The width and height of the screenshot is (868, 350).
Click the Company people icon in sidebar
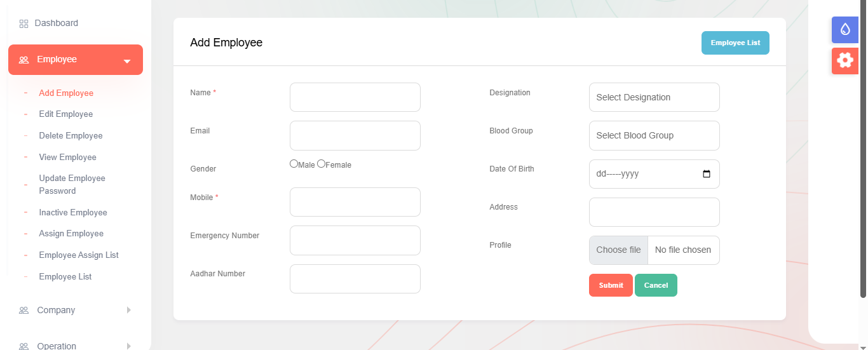24,311
